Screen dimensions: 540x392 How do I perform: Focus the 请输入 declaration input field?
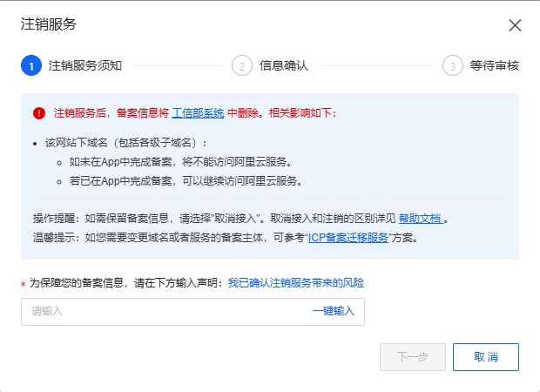tap(192, 312)
